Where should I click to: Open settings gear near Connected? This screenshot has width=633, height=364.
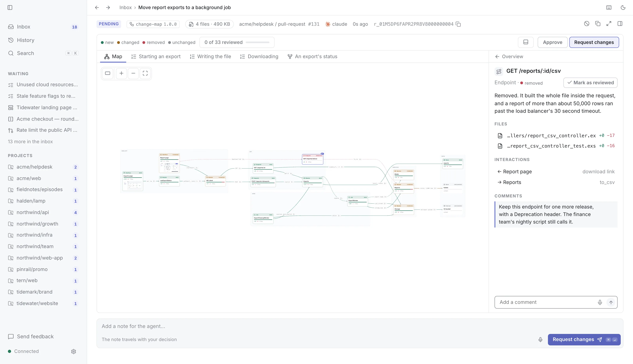pyautogui.click(x=73, y=351)
